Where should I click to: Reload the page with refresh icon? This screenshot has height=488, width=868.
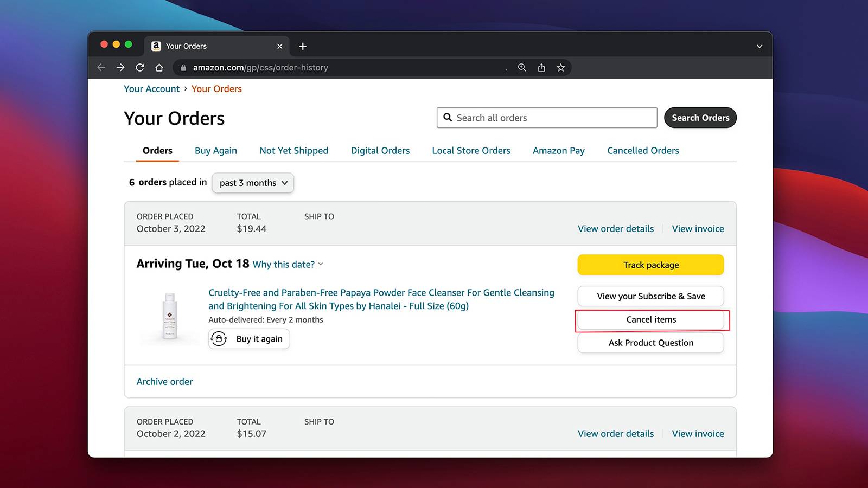click(x=140, y=68)
